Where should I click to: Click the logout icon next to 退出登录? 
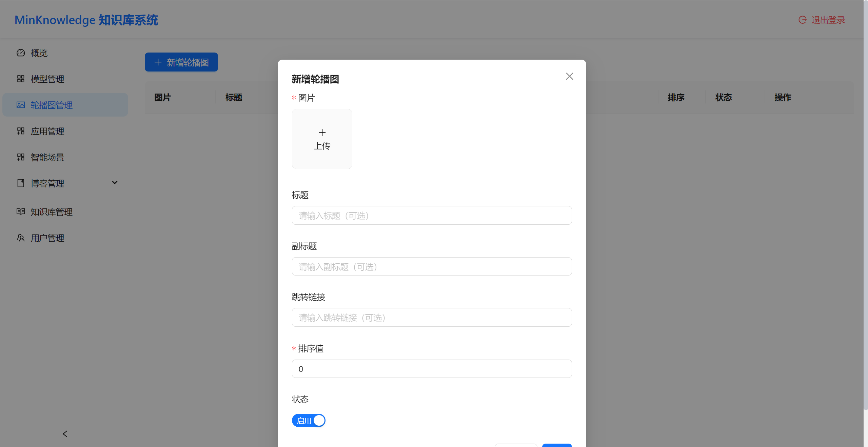pyautogui.click(x=802, y=20)
